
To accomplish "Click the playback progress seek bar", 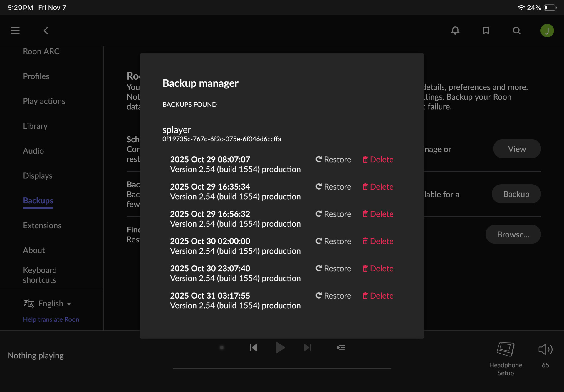I will pos(282,368).
